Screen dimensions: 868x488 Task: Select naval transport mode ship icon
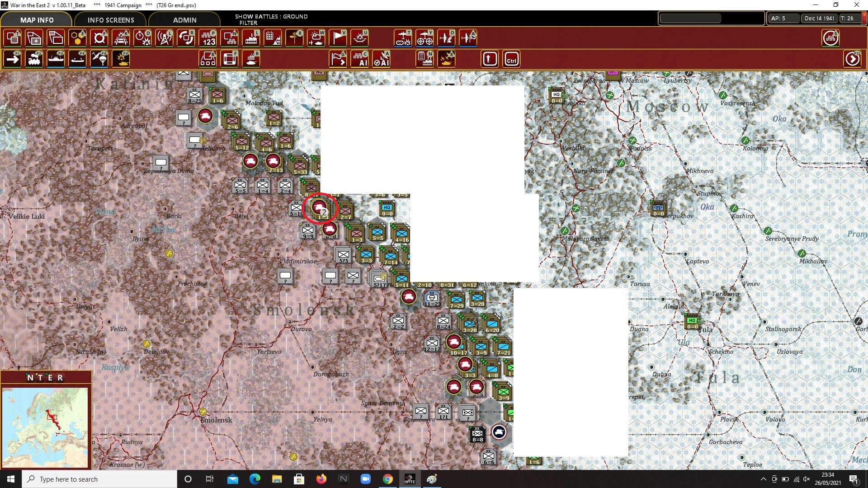point(56,59)
